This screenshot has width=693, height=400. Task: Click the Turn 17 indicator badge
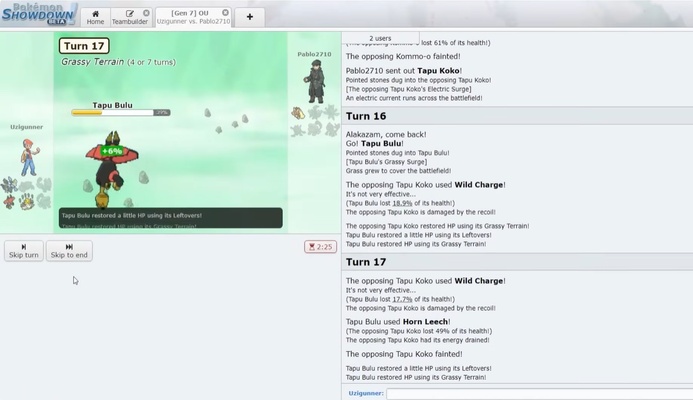(84, 46)
